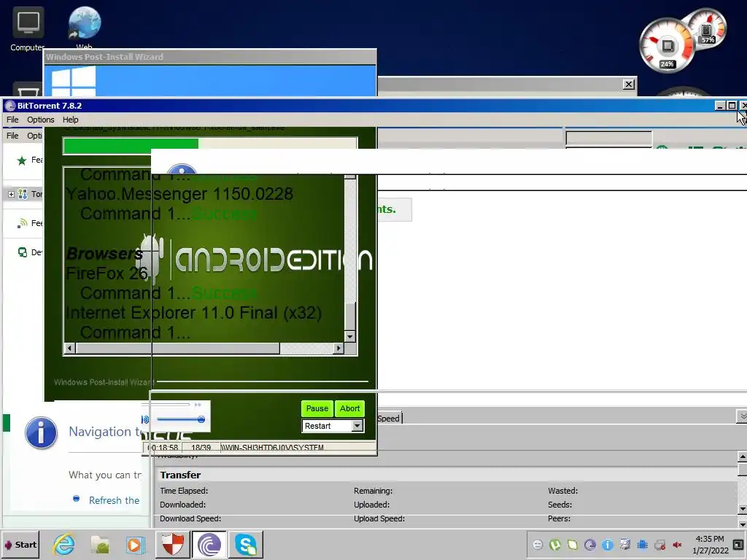Image resolution: width=747 pixels, height=560 pixels.
Task: Click the muted speaker tray icon
Action: (x=677, y=545)
